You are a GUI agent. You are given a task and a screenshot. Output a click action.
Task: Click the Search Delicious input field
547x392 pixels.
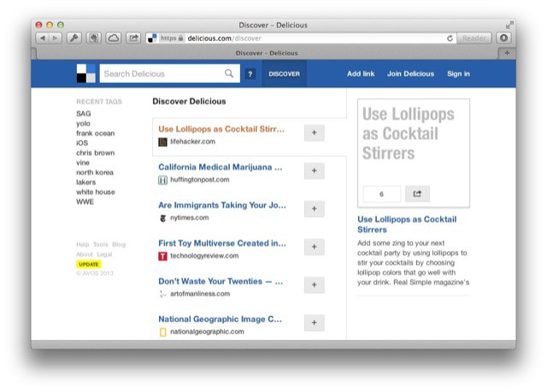point(161,74)
